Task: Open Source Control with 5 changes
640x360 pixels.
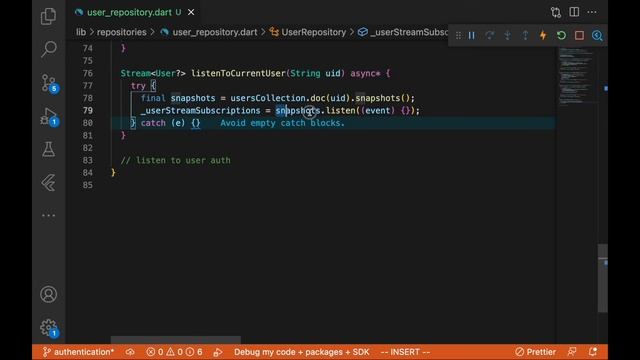Action: point(49,83)
